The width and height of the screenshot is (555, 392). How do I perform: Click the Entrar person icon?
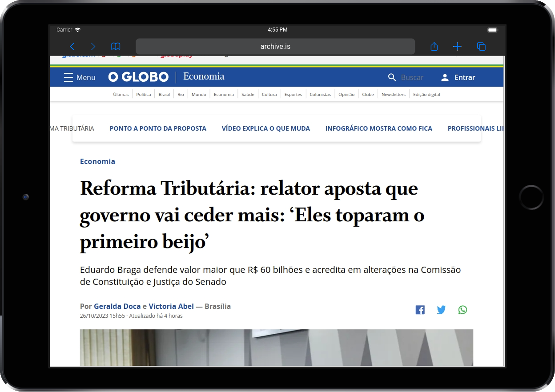tap(445, 77)
